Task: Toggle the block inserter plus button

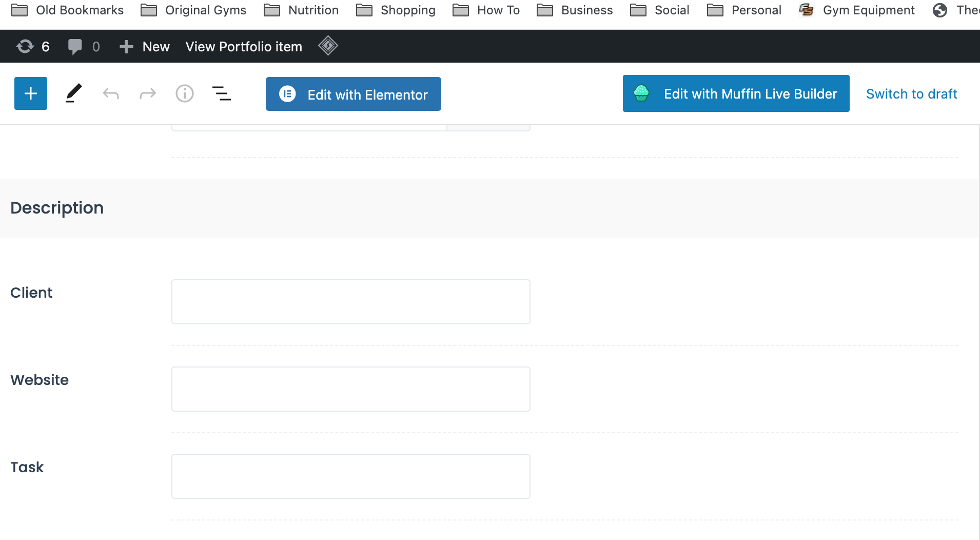Action: tap(31, 93)
